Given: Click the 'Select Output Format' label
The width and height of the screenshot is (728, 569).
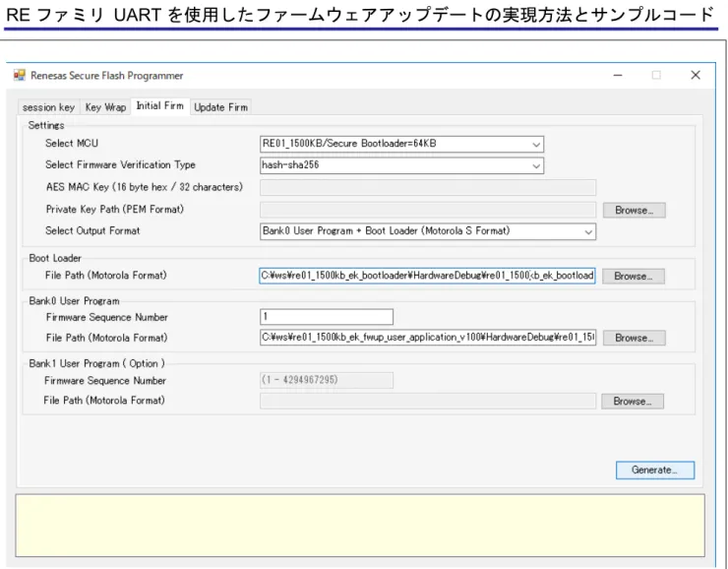Looking at the screenshot, I should [x=92, y=231].
